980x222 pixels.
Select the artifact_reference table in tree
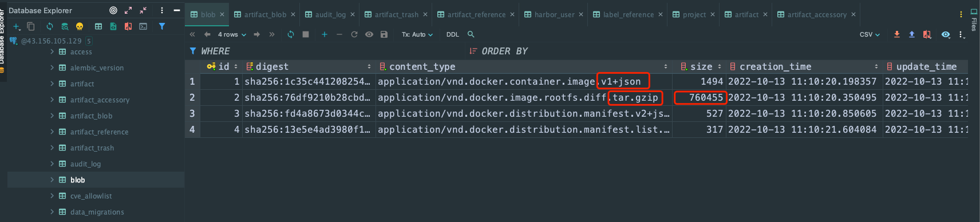[99, 132]
